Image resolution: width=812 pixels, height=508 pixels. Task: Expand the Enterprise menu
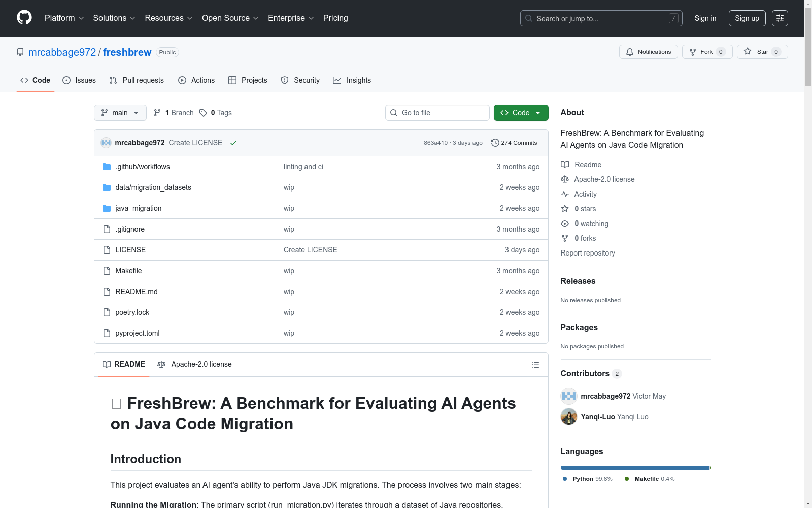pyautogui.click(x=291, y=18)
